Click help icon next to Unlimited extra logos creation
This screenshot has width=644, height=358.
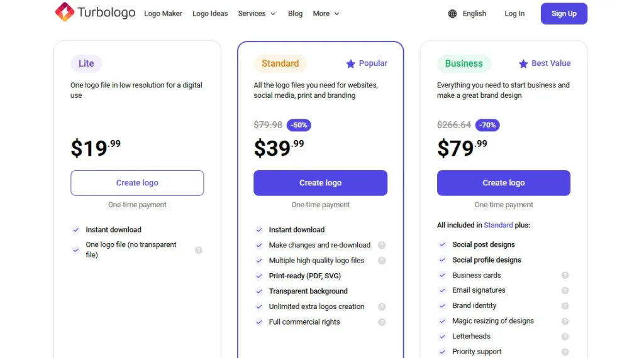382,306
